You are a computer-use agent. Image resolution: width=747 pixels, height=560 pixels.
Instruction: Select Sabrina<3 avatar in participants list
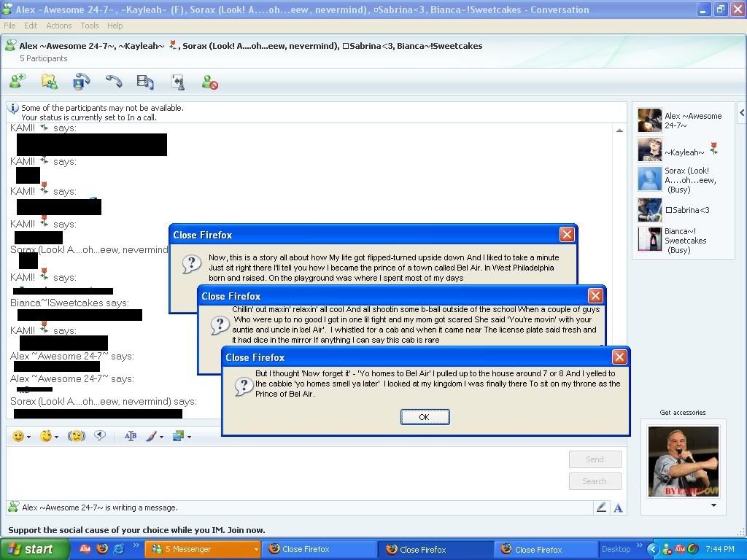click(x=649, y=209)
